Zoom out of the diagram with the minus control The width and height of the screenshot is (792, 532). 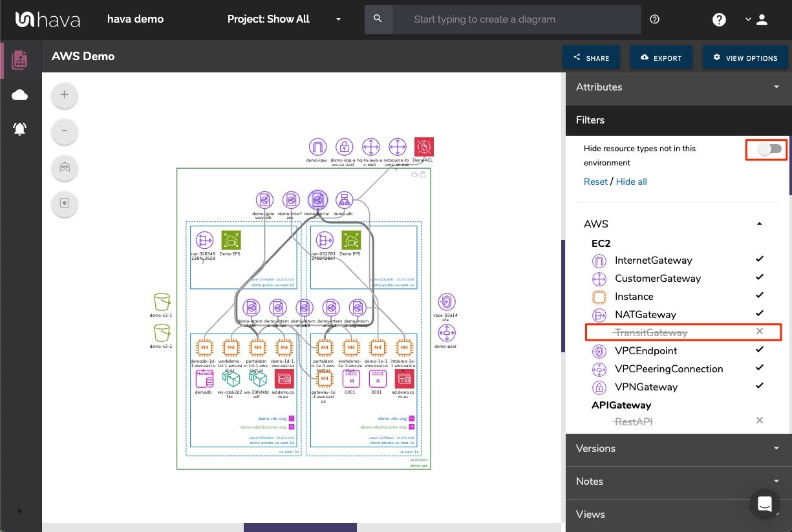click(x=64, y=131)
